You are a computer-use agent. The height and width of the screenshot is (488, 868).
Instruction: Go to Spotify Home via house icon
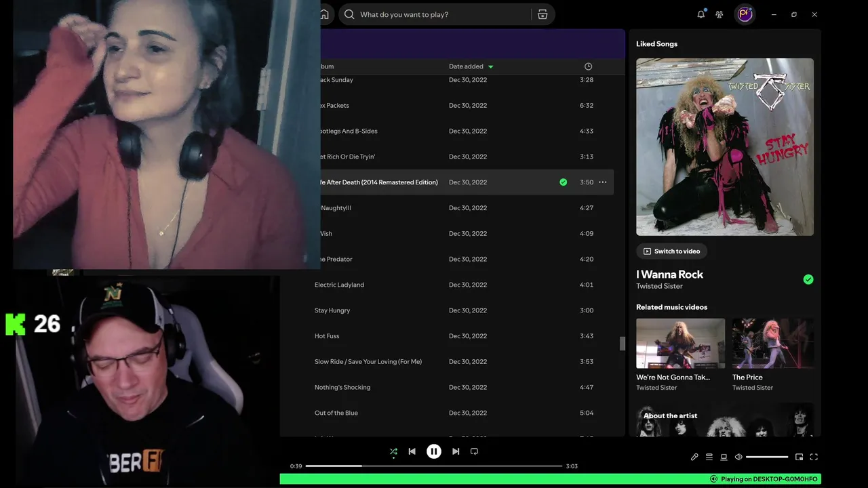click(x=325, y=14)
